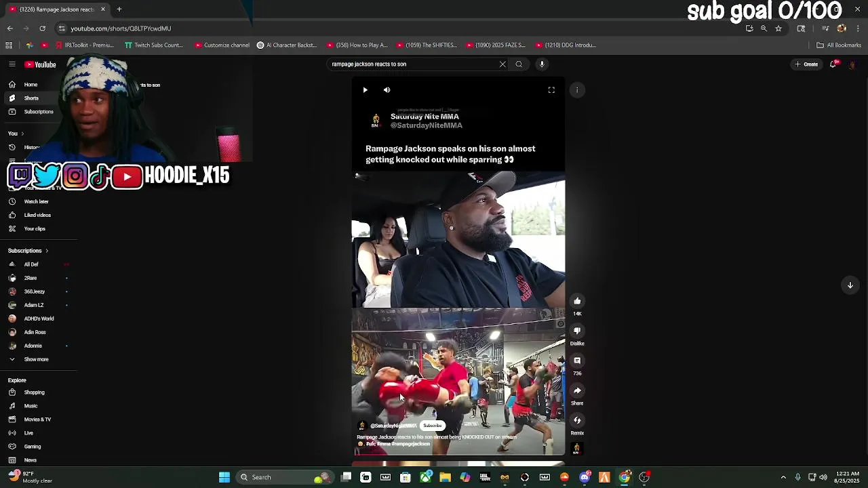The height and width of the screenshot is (488, 868).
Task: Go back in browser history
Action: click(9, 28)
